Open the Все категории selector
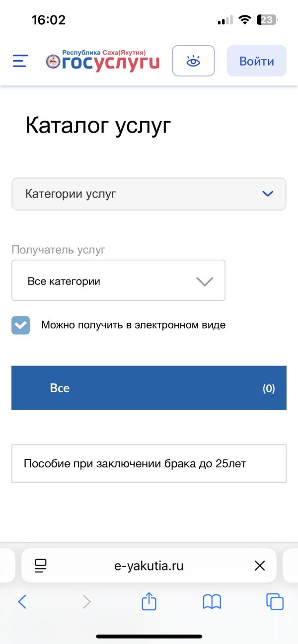 click(118, 280)
